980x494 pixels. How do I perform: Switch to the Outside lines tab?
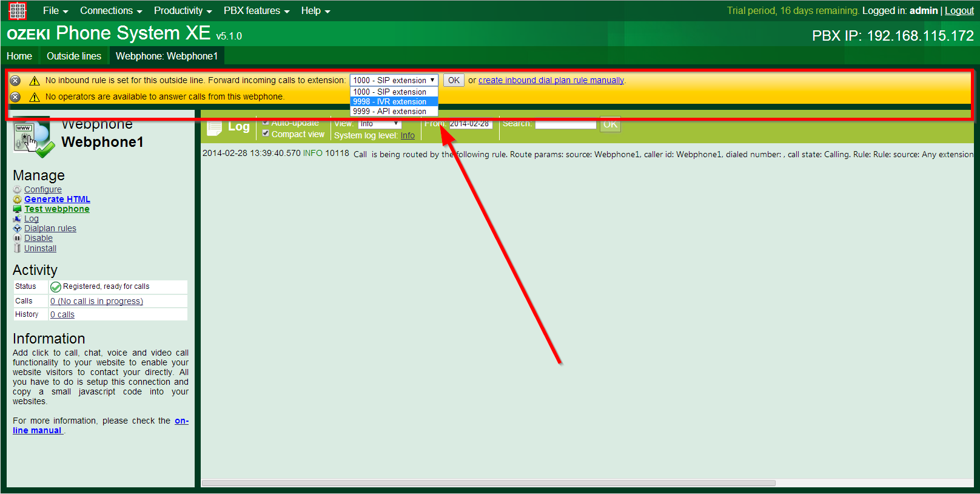coord(74,56)
